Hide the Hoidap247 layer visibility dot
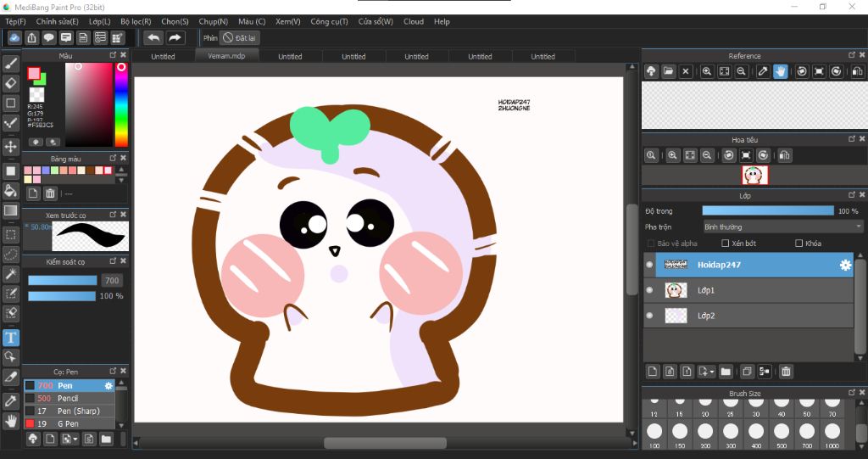This screenshot has width=868, height=459. [x=649, y=265]
